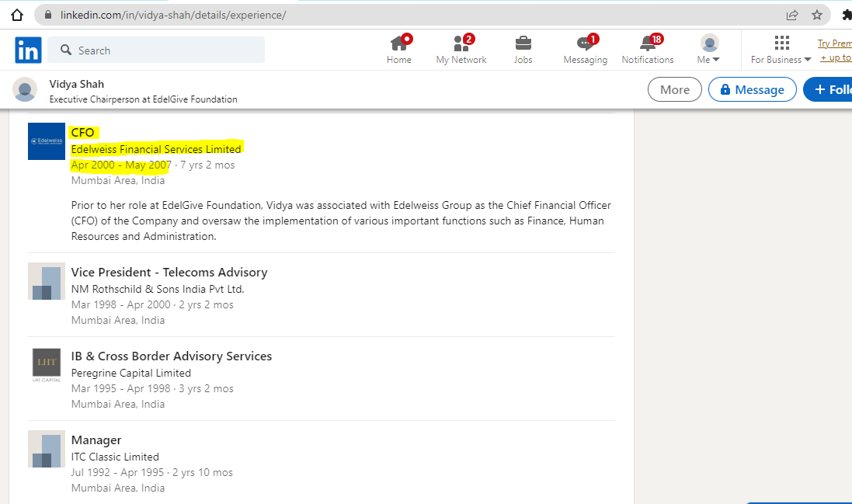Image resolution: width=852 pixels, height=504 pixels.
Task: Click the search magnifier icon
Action: (66, 50)
